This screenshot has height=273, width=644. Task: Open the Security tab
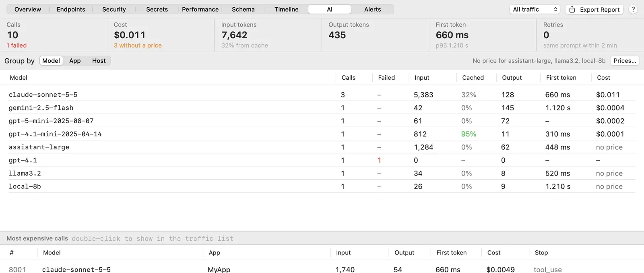[x=114, y=9]
